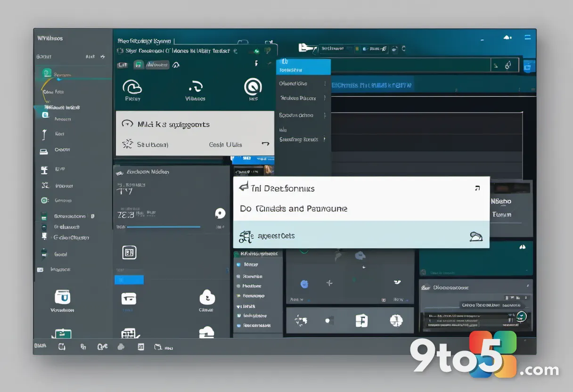This screenshot has height=392, width=573.
Task: Click the blue button below the square icon
Action: [x=129, y=279]
